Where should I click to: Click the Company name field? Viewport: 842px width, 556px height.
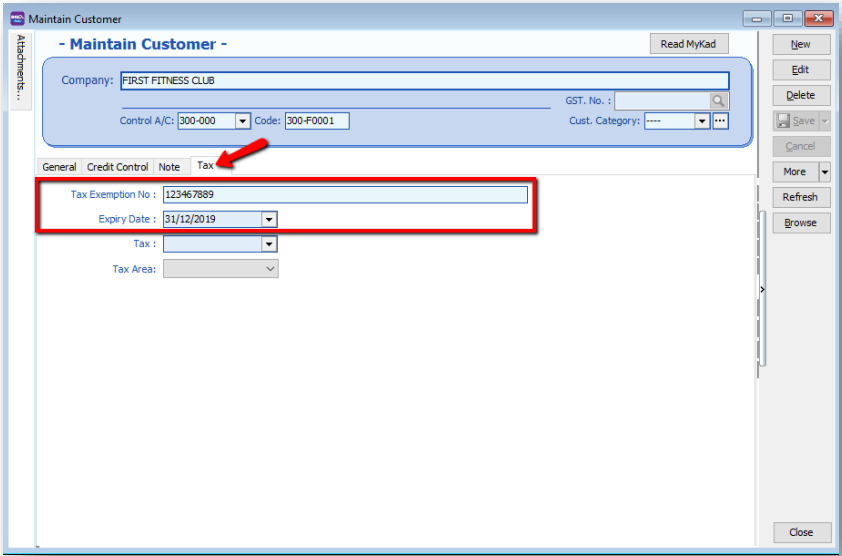424,81
